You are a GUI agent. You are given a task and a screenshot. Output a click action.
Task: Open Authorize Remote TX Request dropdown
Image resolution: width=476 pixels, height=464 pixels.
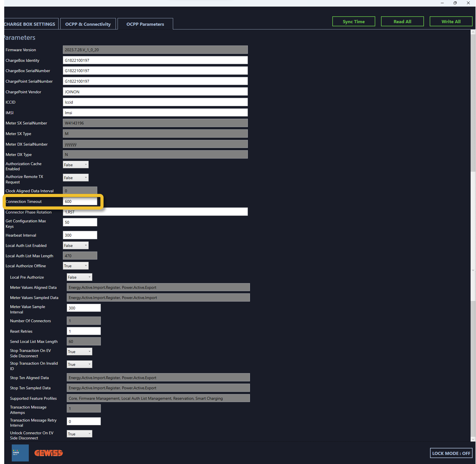76,178
